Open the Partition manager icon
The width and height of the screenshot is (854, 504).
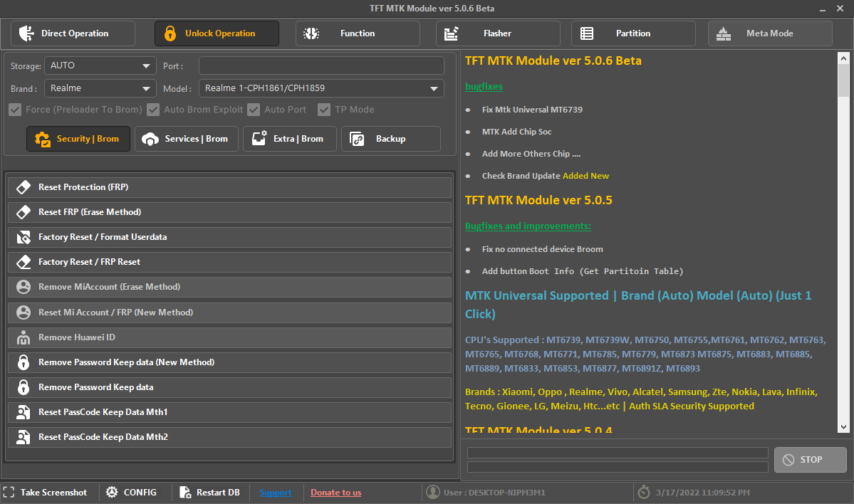click(x=587, y=33)
